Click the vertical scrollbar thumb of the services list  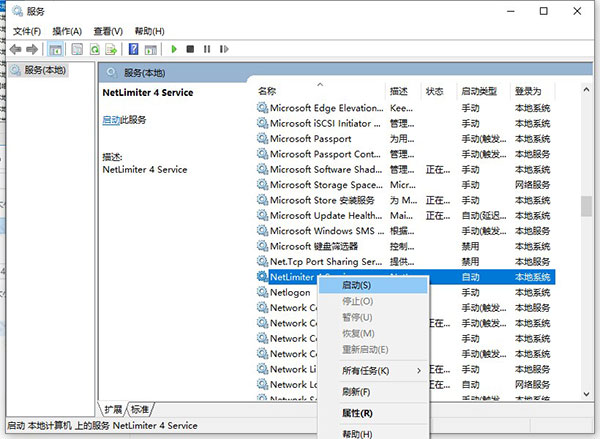tap(586, 205)
